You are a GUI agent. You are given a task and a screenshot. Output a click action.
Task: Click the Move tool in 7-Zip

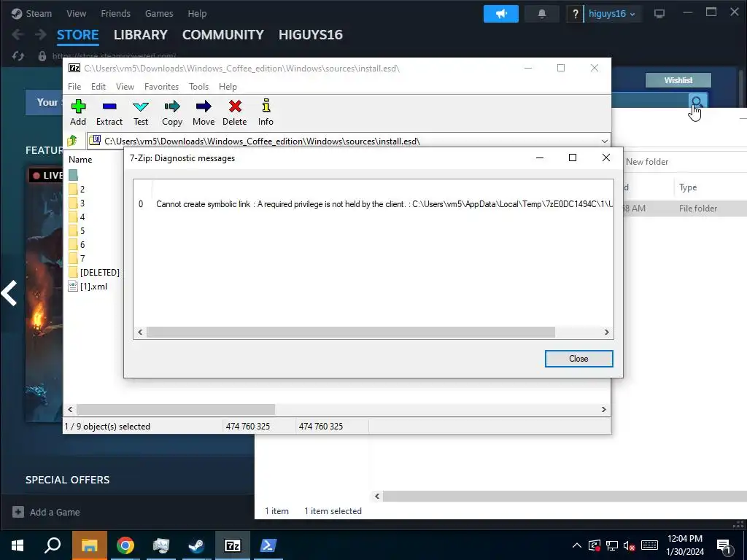coord(204,112)
